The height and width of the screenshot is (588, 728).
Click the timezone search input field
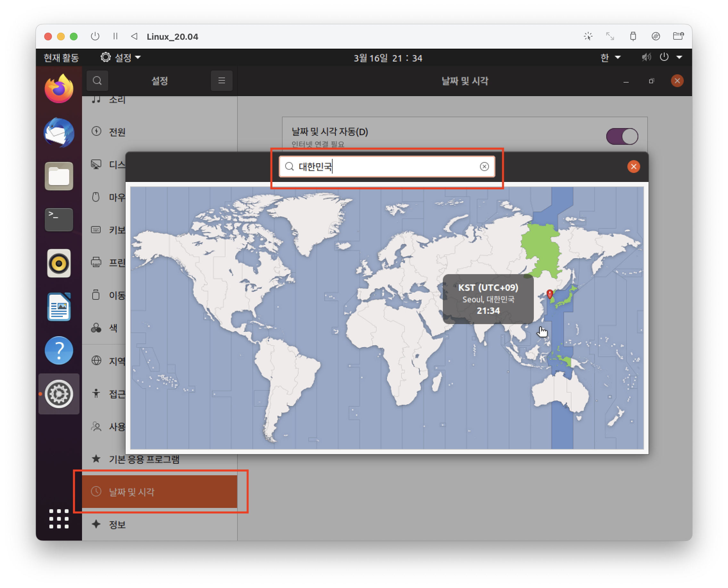386,166
